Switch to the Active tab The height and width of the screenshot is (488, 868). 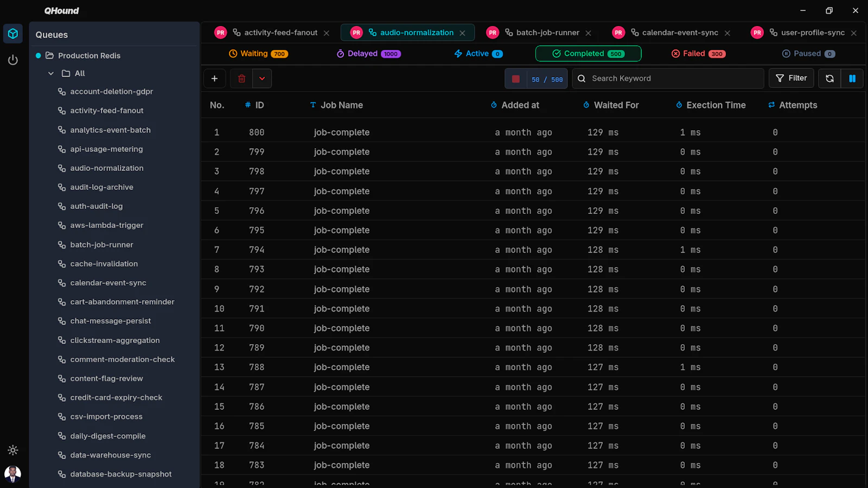pos(478,54)
